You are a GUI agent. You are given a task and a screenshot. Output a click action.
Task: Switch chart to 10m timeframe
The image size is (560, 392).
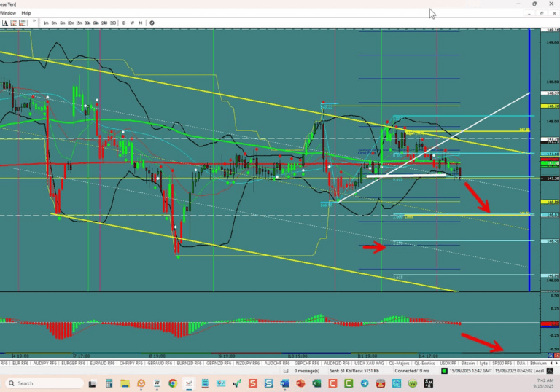71,23
